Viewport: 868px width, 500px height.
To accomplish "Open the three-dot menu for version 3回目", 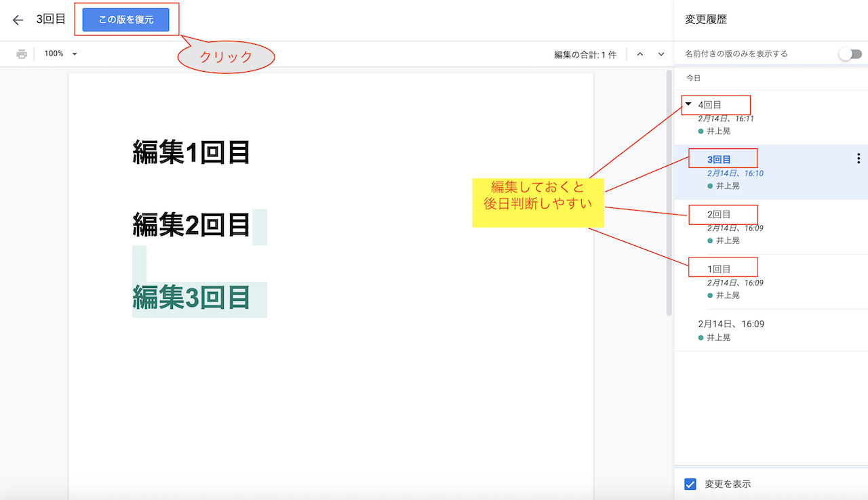I will (859, 159).
